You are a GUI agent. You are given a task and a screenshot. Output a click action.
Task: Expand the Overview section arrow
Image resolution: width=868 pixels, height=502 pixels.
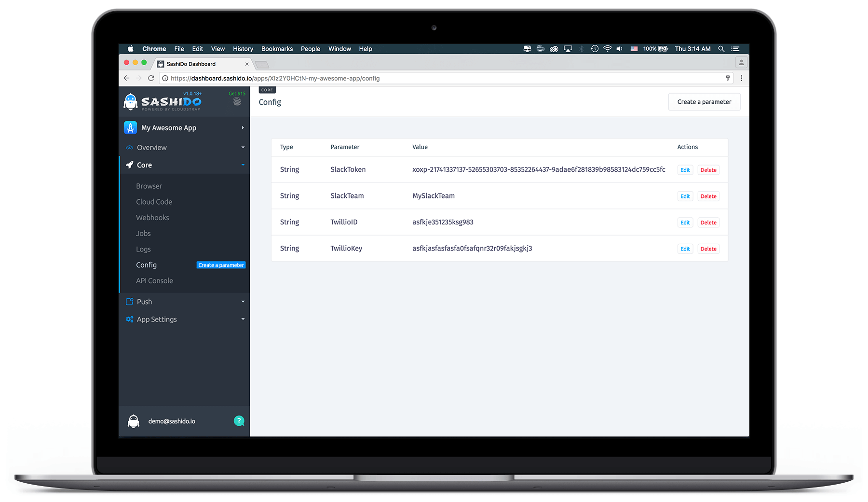(x=243, y=147)
